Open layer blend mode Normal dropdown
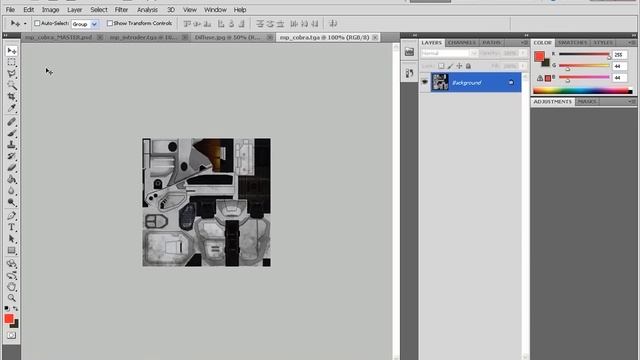The width and height of the screenshot is (640, 360). pyautogui.click(x=449, y=53)
